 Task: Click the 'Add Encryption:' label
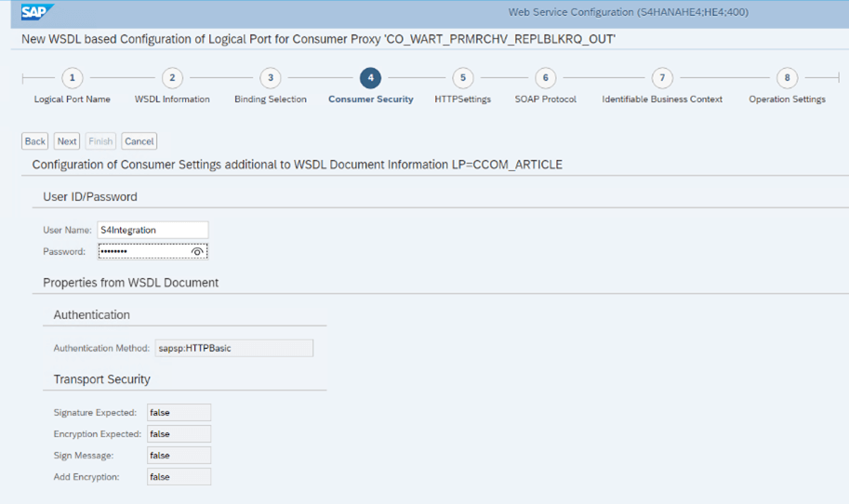tap(86, 477)
